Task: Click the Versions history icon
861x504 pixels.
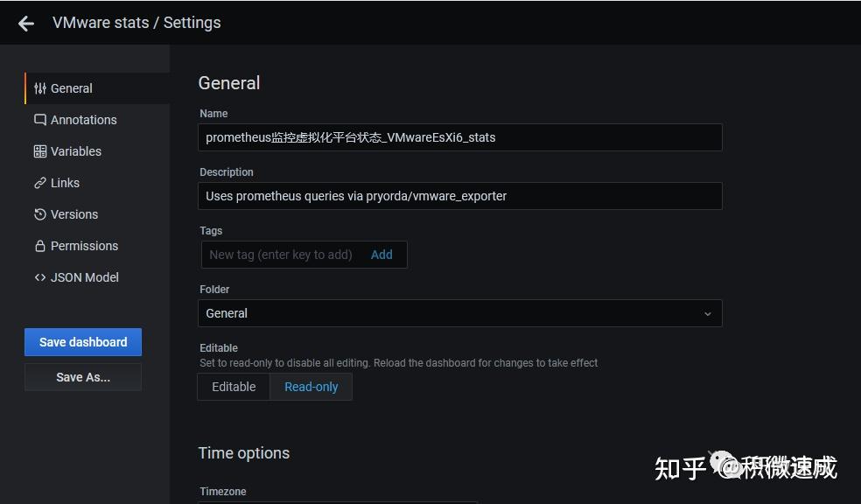Action: (40, 214)
